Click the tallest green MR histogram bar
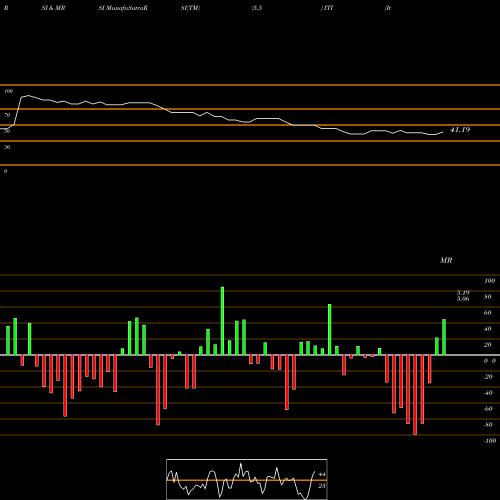The width and height of the screenshot is (500, 500). [x=222, y=321]
